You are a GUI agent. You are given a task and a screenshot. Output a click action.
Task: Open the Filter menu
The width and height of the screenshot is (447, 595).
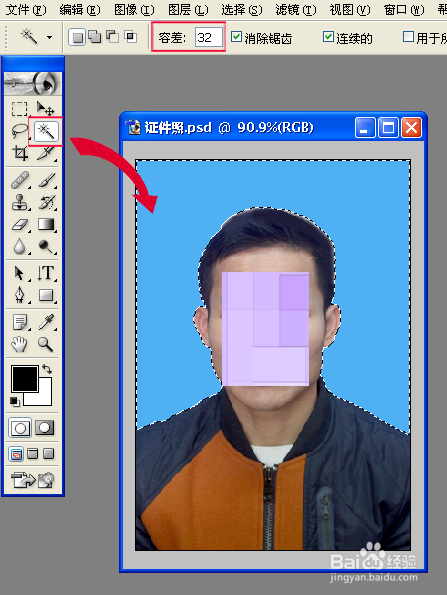coord(296,9)
